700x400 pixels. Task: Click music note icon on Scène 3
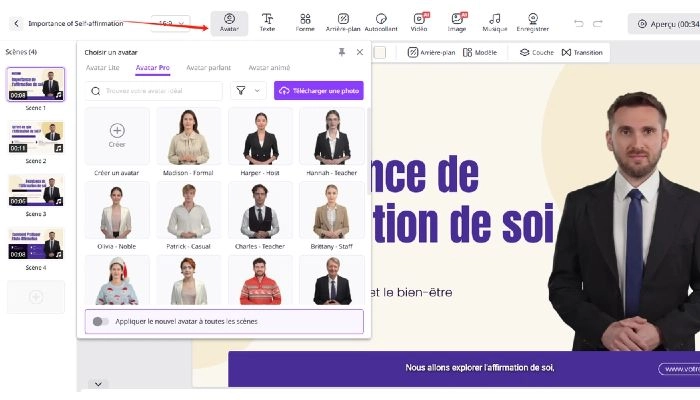[x=59, y=201]
